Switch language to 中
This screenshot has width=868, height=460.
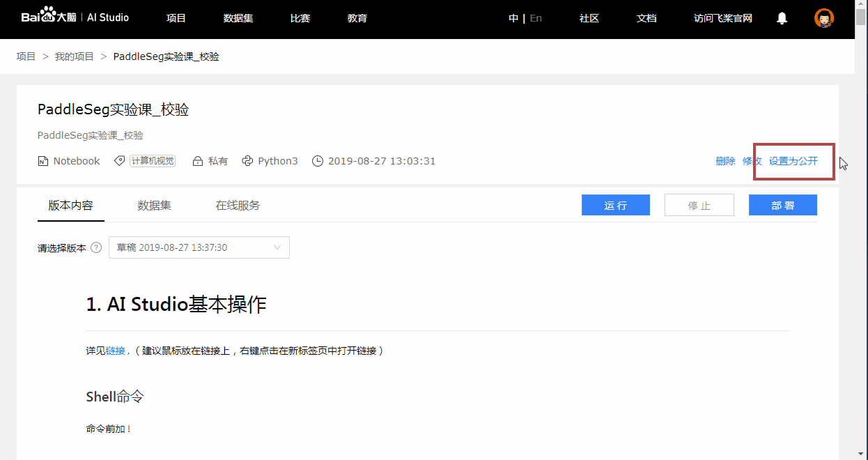coord(513,18)
